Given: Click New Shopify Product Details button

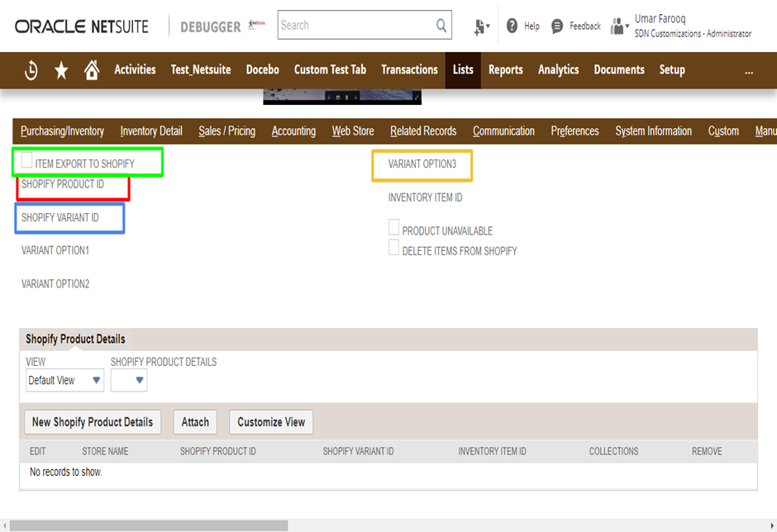Looking at the screenshot, I should pyautogui.click(x=93, y=422).
